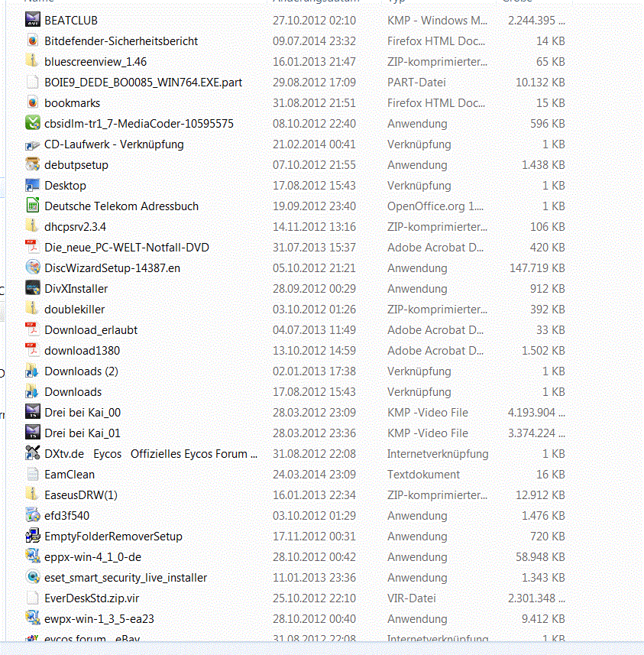Click the size 58.948 KB
The width and height of the screenshot is (644, 655).
[x=540, y=557]
